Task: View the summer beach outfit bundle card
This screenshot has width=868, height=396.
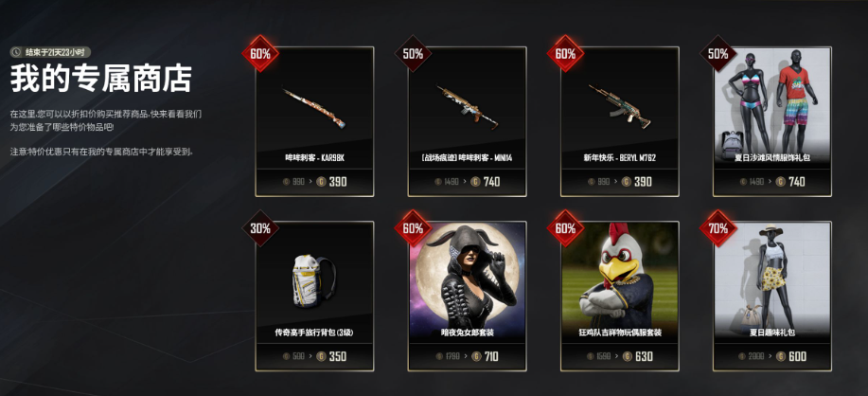Action: (x=772, y=121)
